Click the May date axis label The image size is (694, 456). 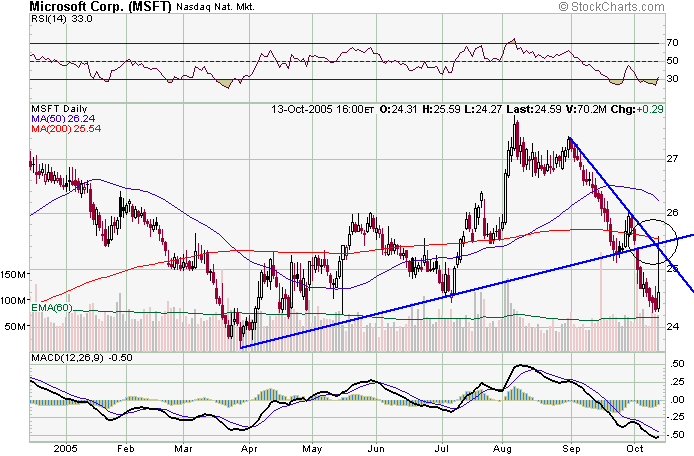coord(312,448)
